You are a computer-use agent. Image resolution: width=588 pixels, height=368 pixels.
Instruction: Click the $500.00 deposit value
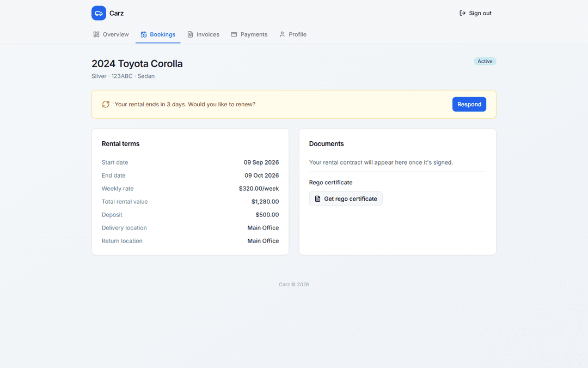[x=267, y=215]
